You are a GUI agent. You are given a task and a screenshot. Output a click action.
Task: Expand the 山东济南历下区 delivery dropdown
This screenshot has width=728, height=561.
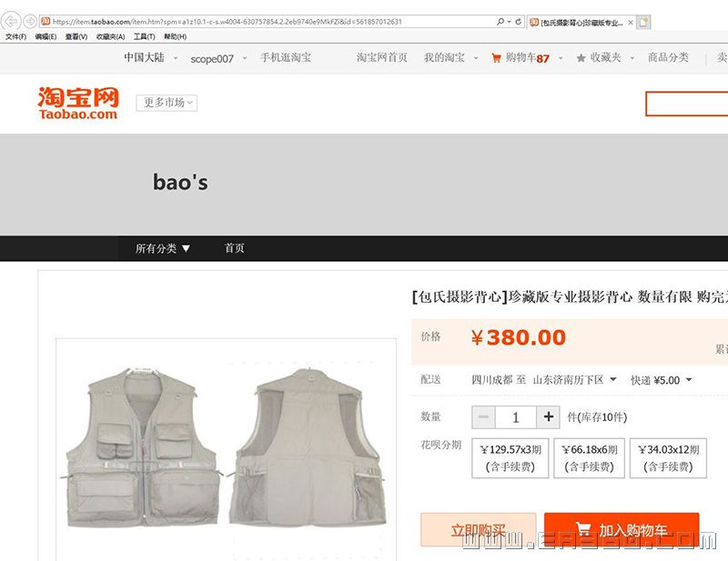575,380
